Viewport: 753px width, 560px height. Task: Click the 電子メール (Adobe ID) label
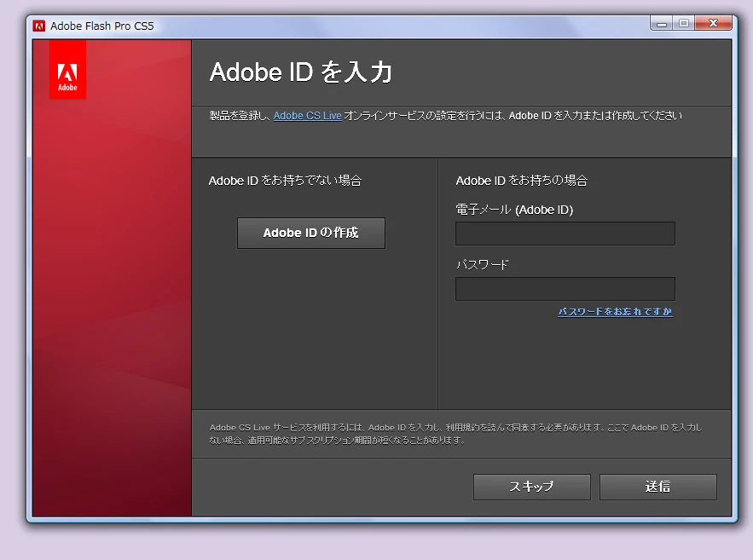pyautogui.click(x=514, y=210)
